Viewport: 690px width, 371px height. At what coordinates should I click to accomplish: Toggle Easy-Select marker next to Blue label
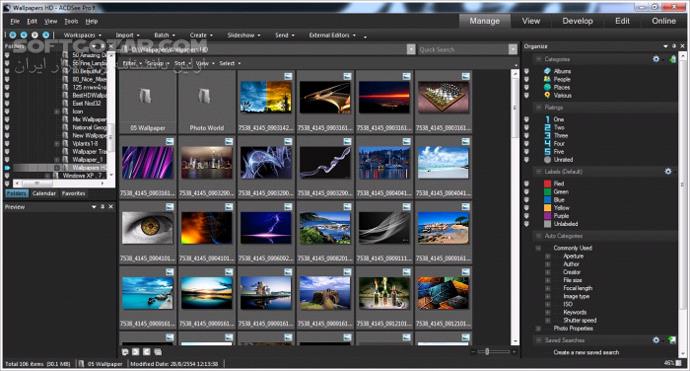(x=527, y=200)
